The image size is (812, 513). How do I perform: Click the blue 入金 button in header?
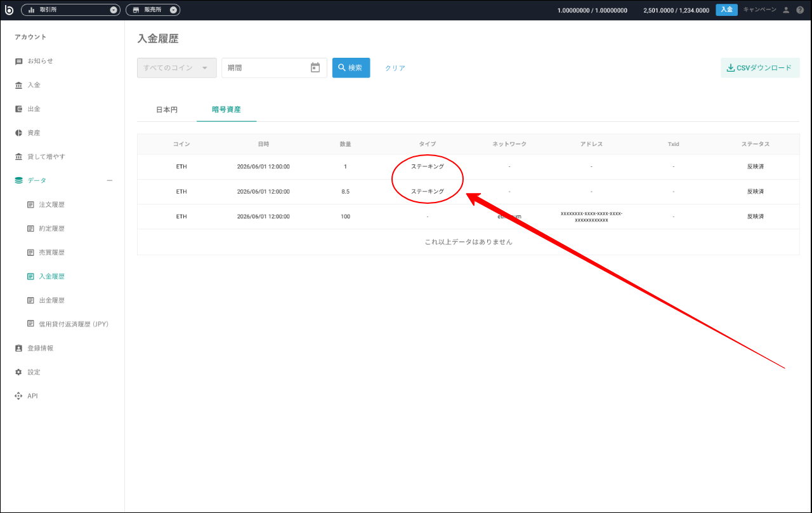pos(726,10)
